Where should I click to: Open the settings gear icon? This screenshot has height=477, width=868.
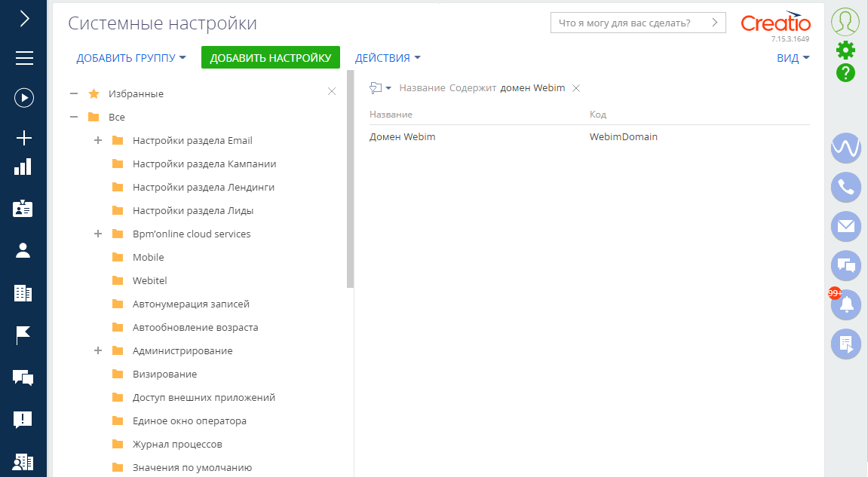click(x=845, y=49)
